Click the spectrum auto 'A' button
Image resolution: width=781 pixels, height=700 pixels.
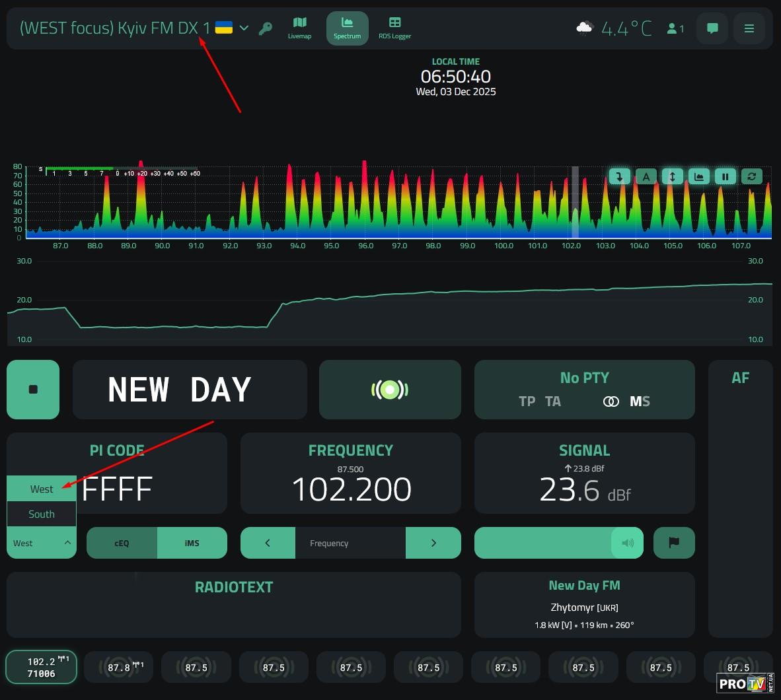point(646,176)
